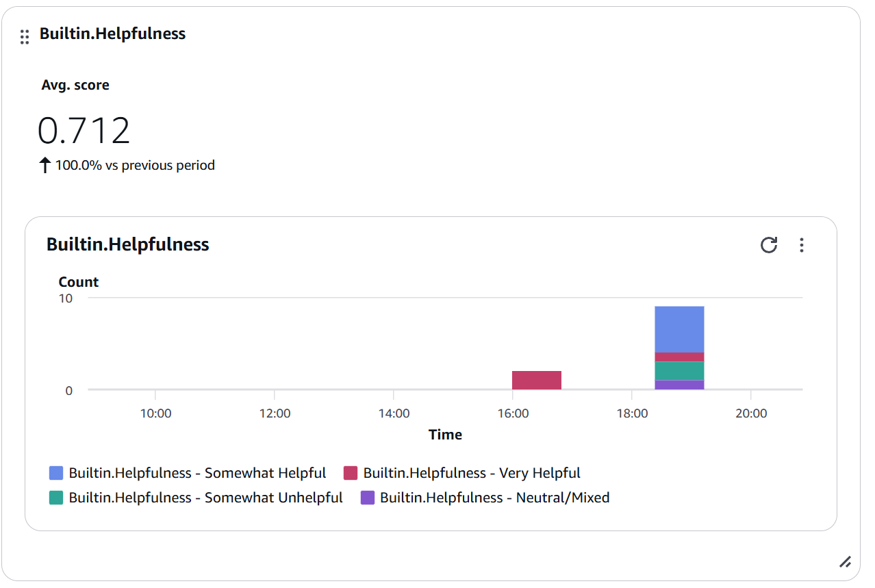Viewport: 875px width, 588px height.
Task: Click the refresh icon on the chart
Action: (769, 245)
